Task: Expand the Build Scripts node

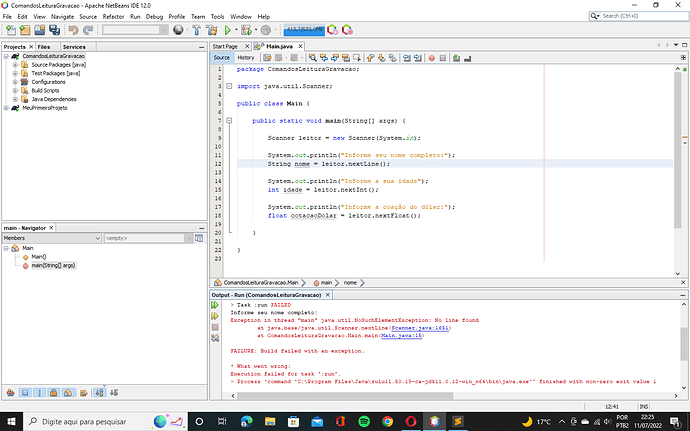Action: (15, 91)
